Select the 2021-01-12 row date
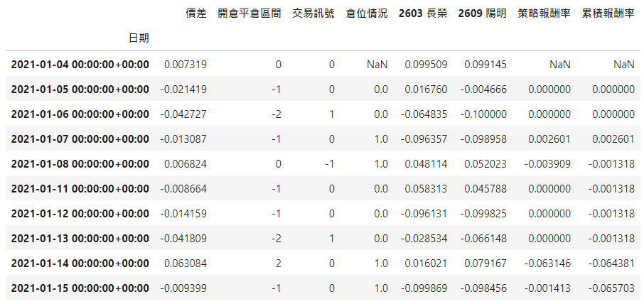Viewport: 644px width, 304px height. (x=80, y=214)
